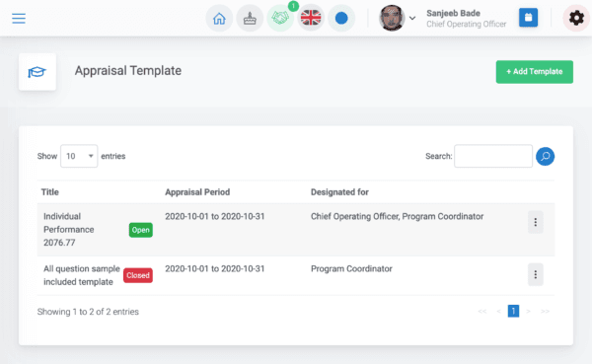Screen dimensions: 592x364
Task: Open the show entries count dropdown
Action: (x=79, y=156)
